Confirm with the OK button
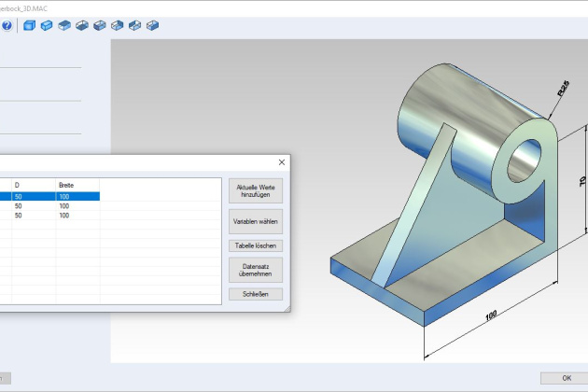 567,378
